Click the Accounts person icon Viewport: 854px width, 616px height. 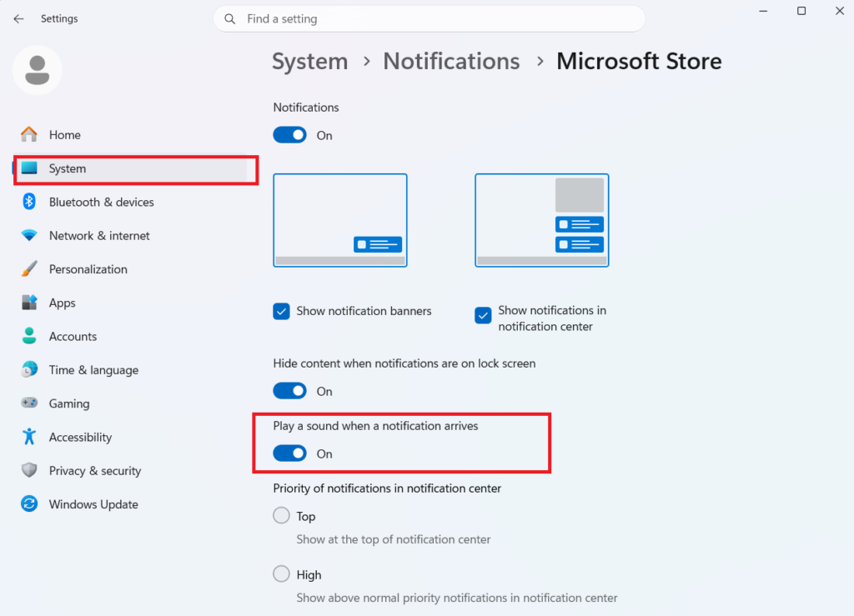coord(29,336)
